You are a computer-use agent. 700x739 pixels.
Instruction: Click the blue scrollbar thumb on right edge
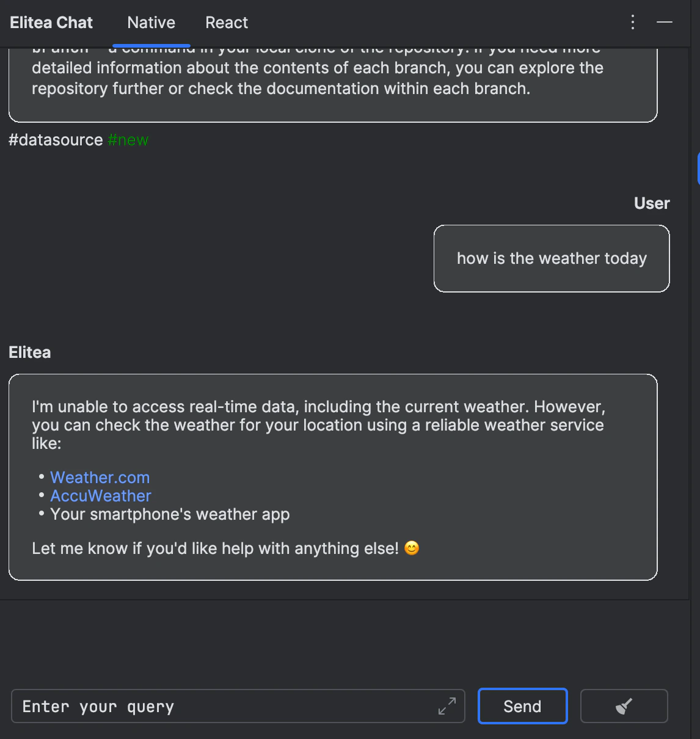pos(698,169)
